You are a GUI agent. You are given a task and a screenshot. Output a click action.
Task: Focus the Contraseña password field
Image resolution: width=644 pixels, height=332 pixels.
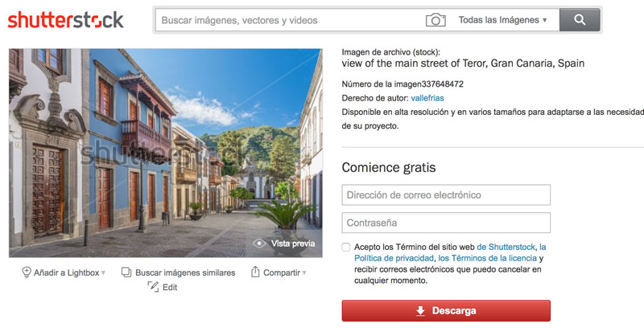pos(446,223)
